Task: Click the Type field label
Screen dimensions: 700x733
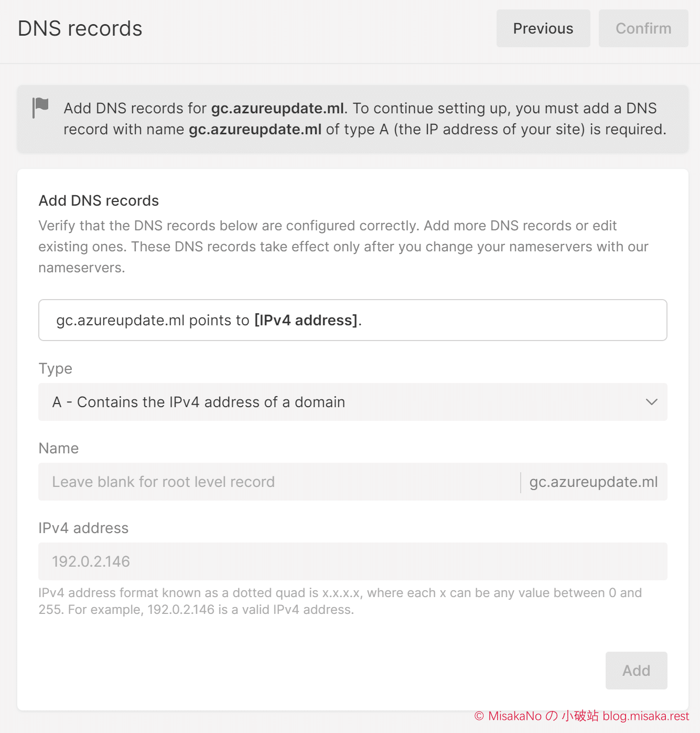Action: point(56,369)
